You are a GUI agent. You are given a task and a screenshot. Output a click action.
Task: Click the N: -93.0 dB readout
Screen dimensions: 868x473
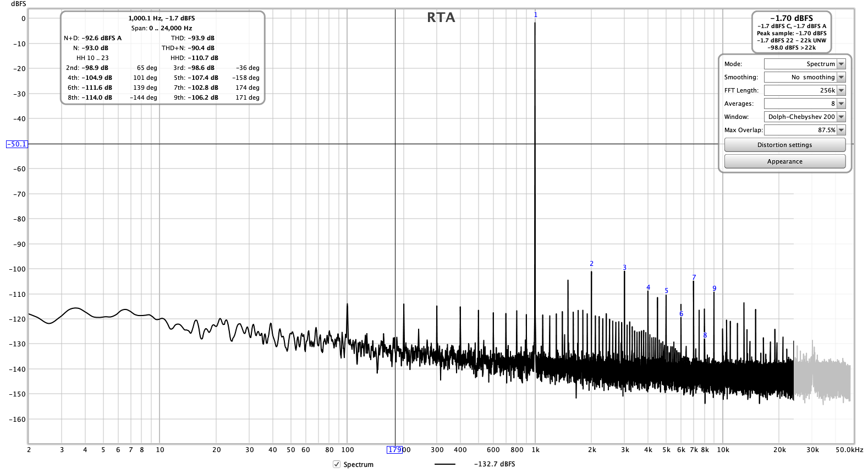[91, 48]
